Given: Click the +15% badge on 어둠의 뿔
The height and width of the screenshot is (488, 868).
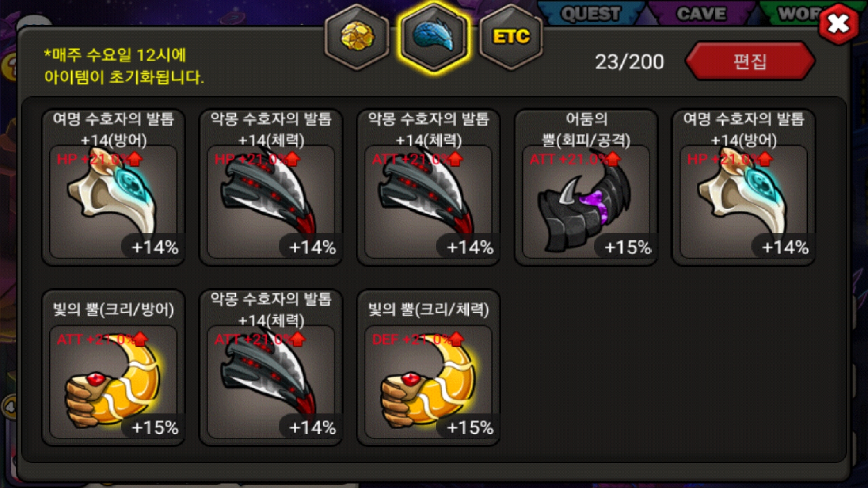Looking at the screenshot, I should (628, 247).
